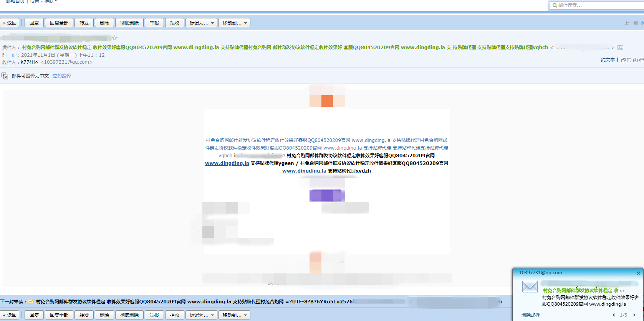Viewport: 644px width, 321px height.
Task: Click the translate icon beside 邮件可翻译为中文
Action: pyautogui.click(x=5, y=76)
